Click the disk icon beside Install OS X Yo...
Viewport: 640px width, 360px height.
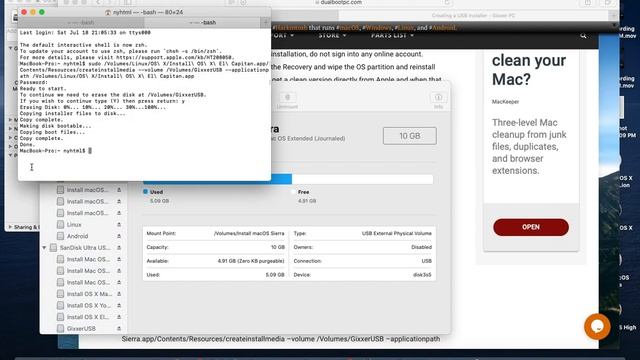click(60, 305)
